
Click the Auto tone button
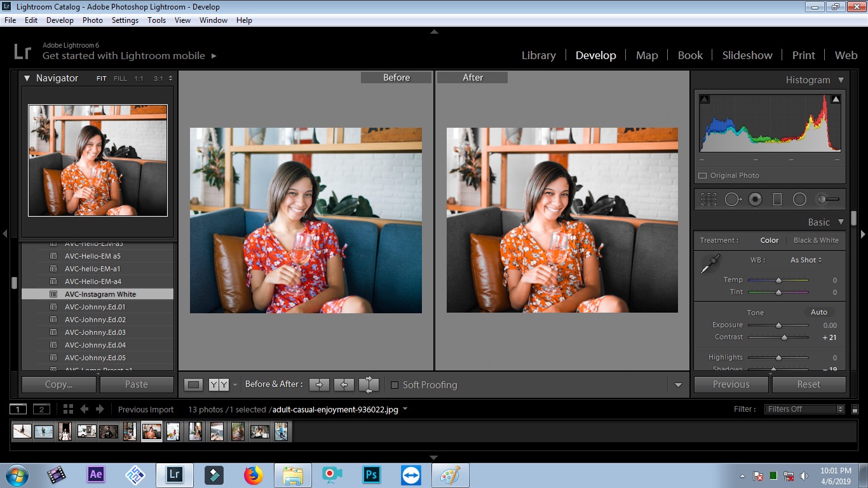point(819,312)
